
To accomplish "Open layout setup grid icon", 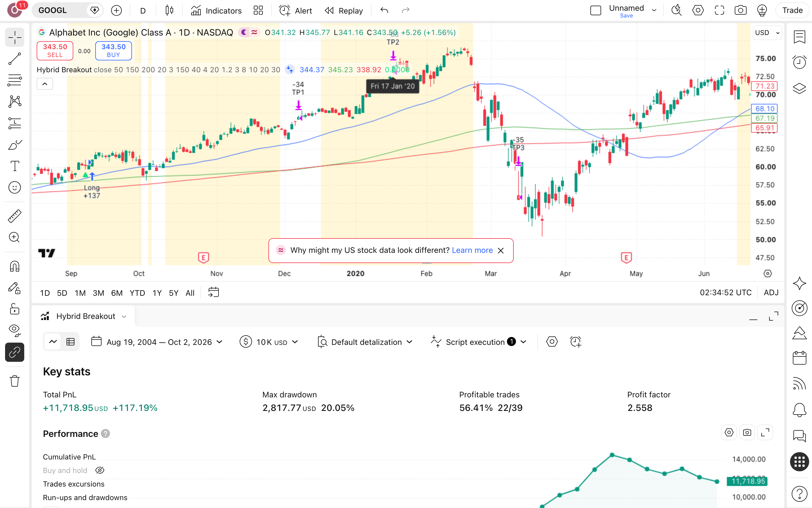I will pos(258,10).
